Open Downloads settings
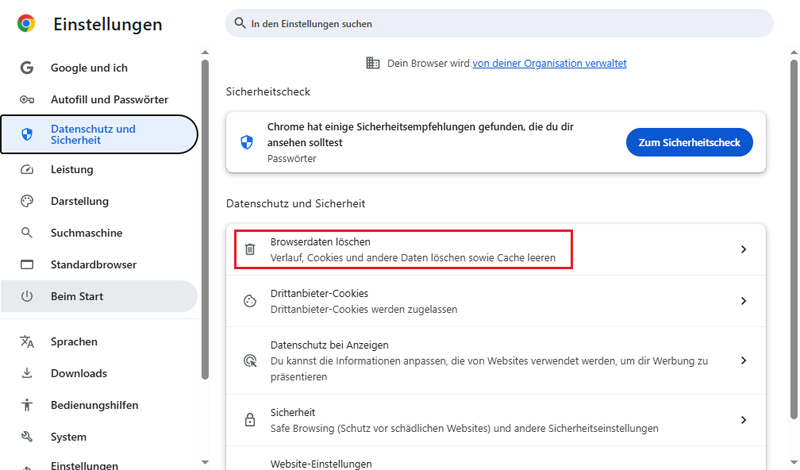The image size is (800, 470). point(99,373)
